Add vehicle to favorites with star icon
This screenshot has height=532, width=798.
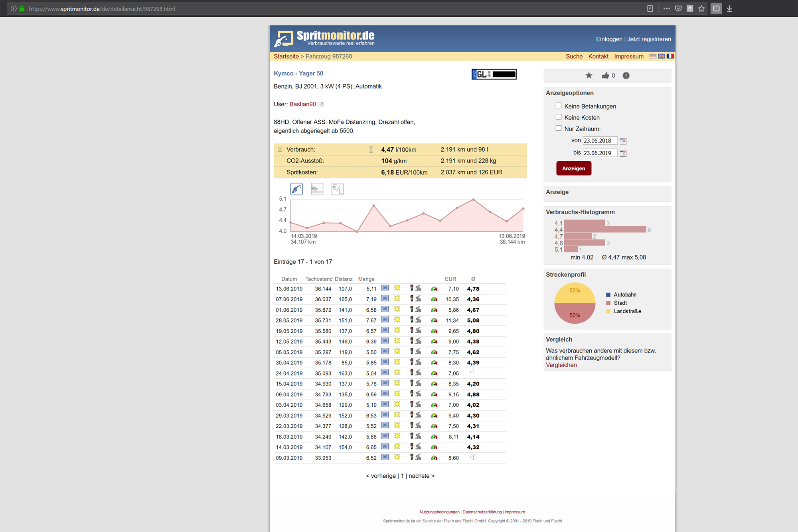tap(589, 75)
